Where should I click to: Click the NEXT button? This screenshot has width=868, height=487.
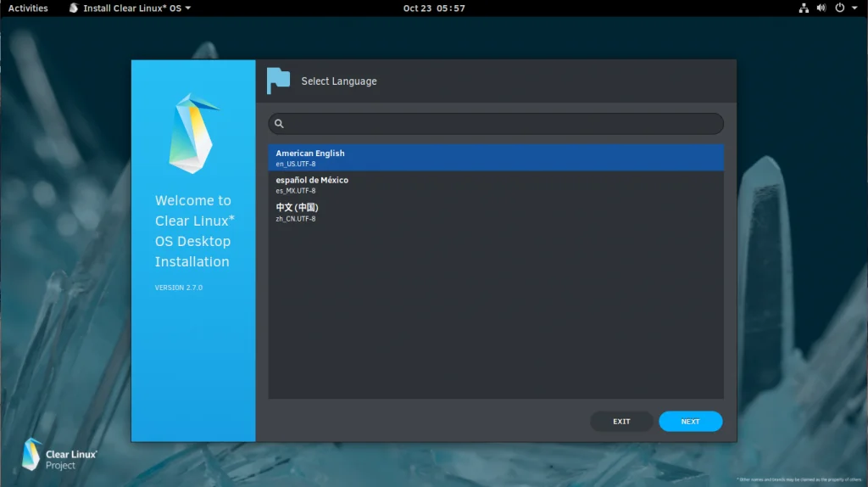690,422
